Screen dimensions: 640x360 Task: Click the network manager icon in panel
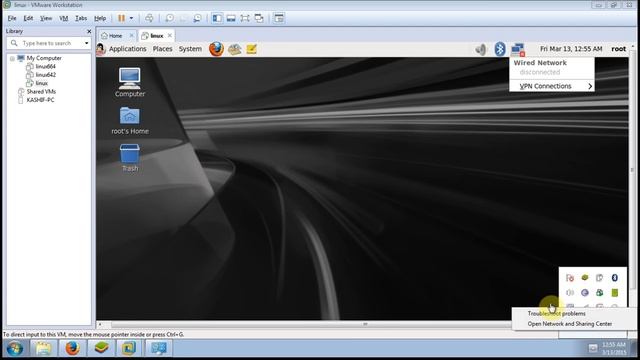[x=518, y=49]
